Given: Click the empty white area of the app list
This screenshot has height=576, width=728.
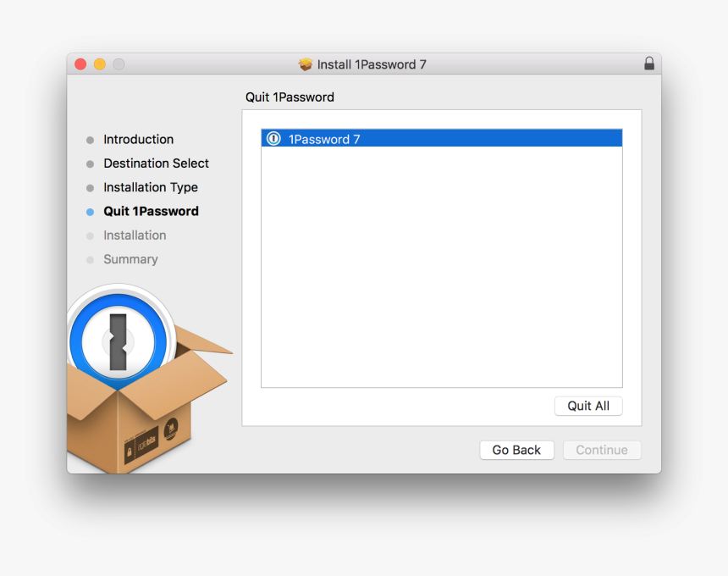Looking at the screenshot, I should 440,271.
